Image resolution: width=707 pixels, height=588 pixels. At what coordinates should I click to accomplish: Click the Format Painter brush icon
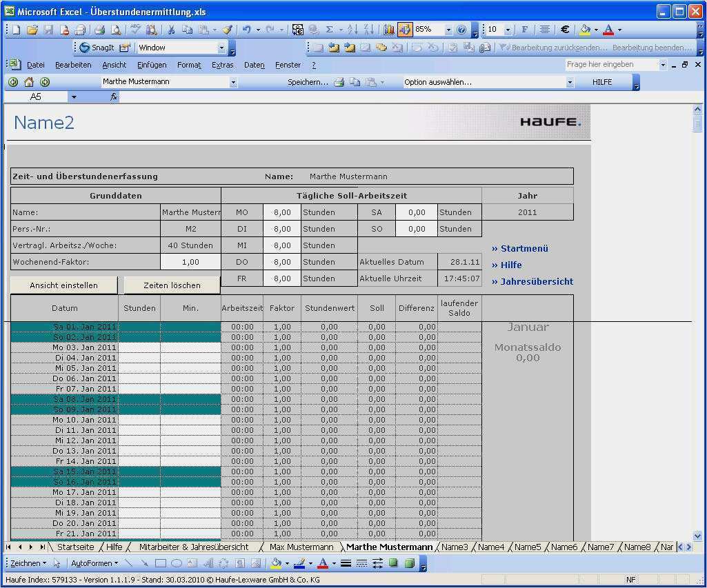click(227, 30)
